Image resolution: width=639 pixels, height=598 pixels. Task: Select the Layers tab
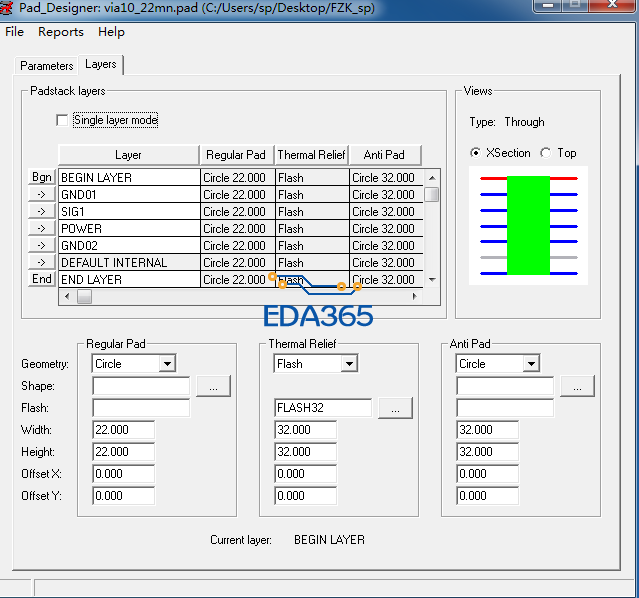(x=101, y=64)
